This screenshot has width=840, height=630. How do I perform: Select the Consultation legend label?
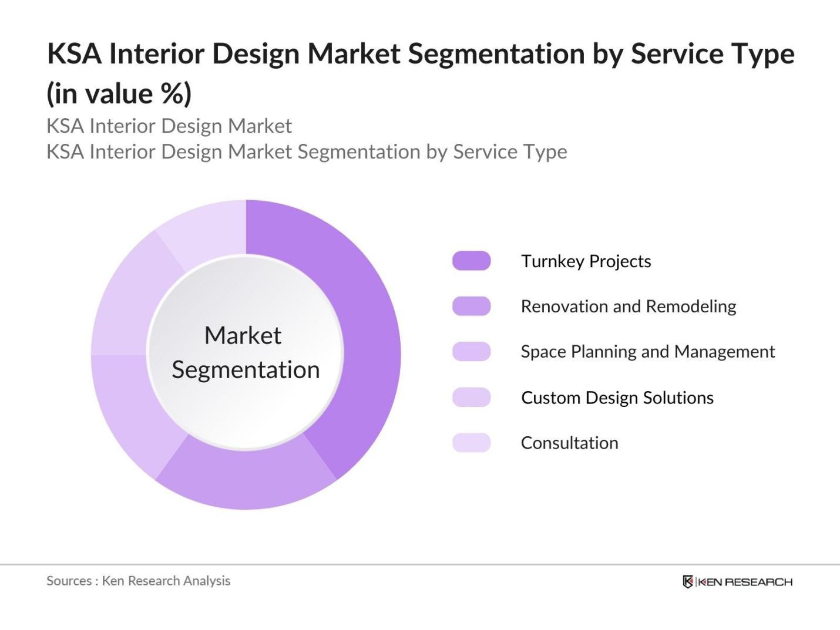coord(569,443)
